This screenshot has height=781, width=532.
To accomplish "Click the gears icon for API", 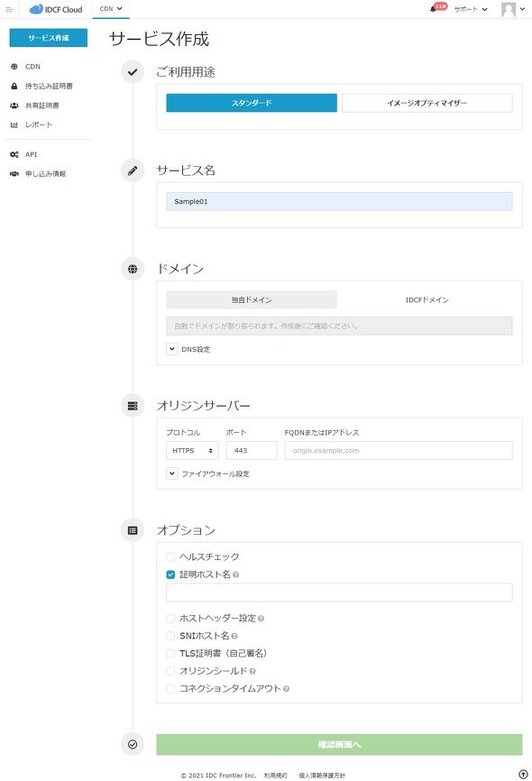I will pyautogui.click(x=14, y=154).
